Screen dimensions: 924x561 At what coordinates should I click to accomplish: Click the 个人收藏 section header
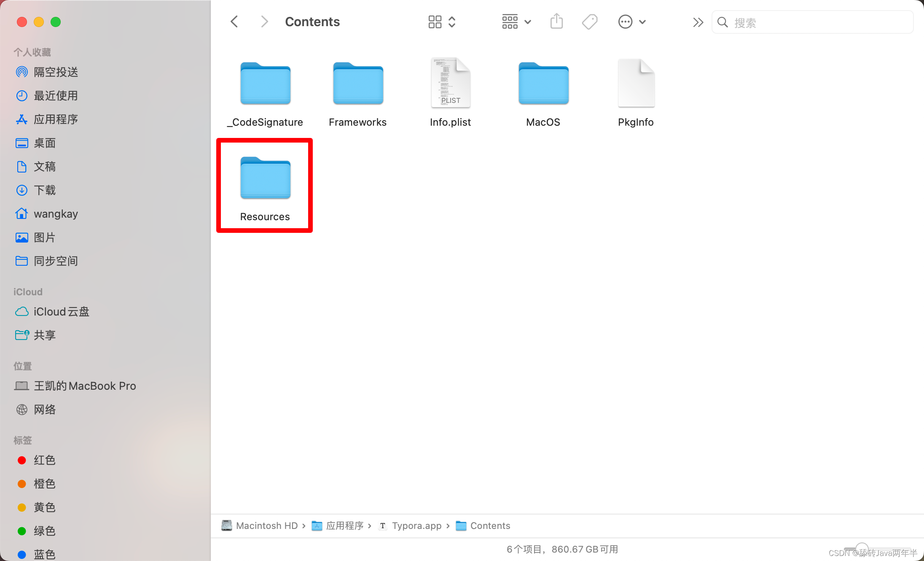pos(32,52)
